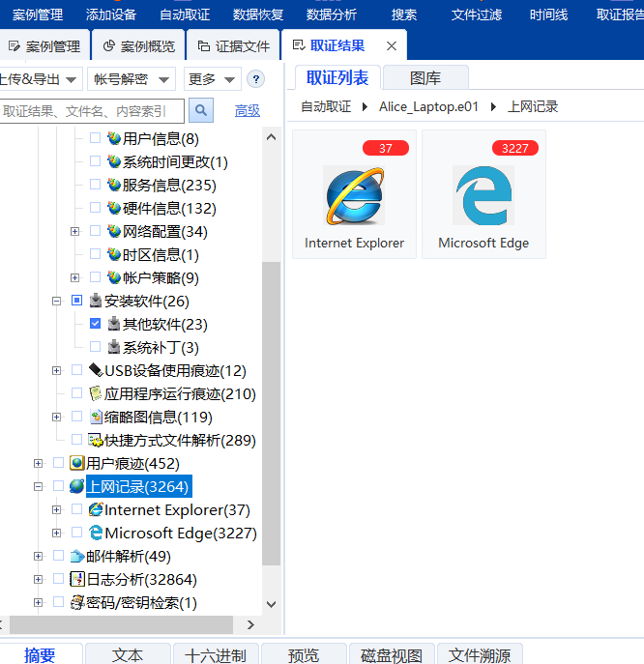Viewport: 644px width, 664px height.
Task: Click the globe icon beside 用户信息(8)
Action: pyautogui.click(x=114, y=138)
